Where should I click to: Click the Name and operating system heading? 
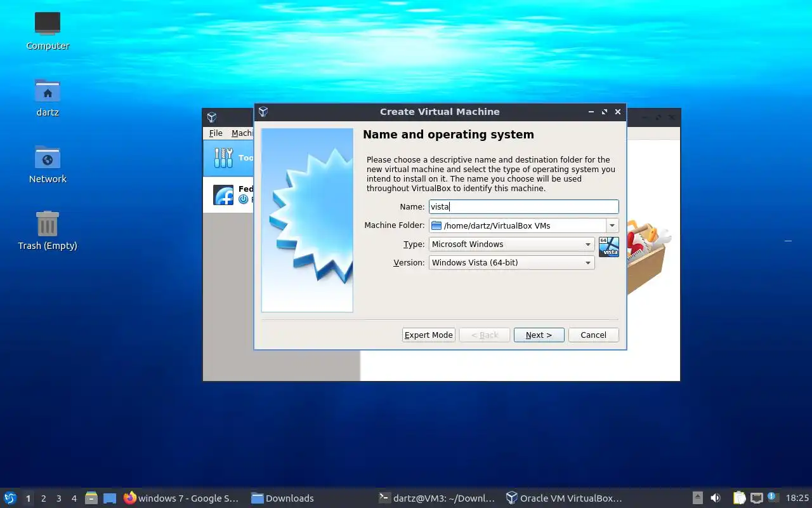click(x=449, y=135)
